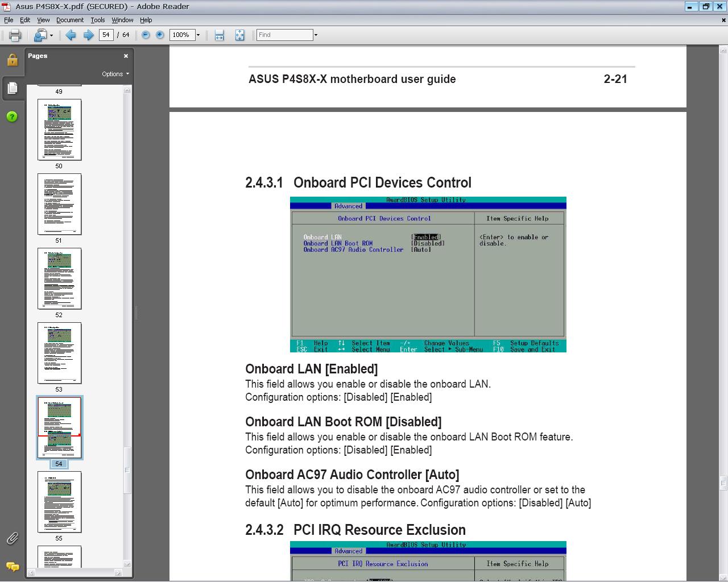
Task: Select page 55 thumbnail
Action: tap(59, 502)
